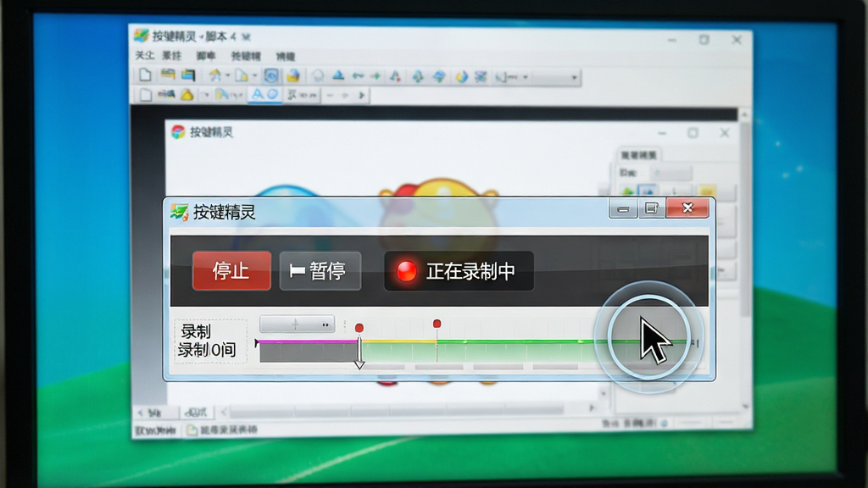Click the second-row blank page toolbar icon
The height and width of the screenshot is (488, 868).
tap(145, 95)
